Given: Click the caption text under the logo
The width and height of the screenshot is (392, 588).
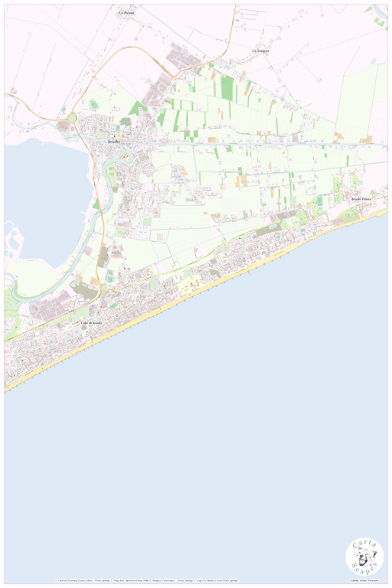Looking at the screenshot, I should pyautogui.click(x=364, y=580).
